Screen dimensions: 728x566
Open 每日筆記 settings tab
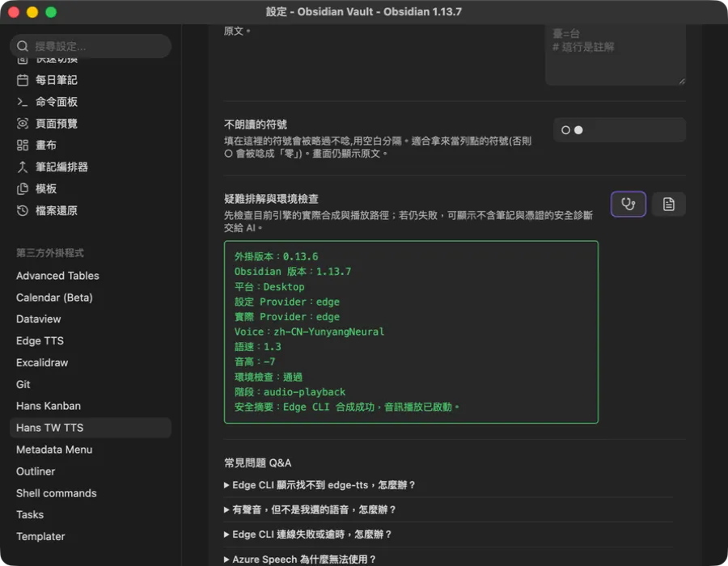(91, 80)
